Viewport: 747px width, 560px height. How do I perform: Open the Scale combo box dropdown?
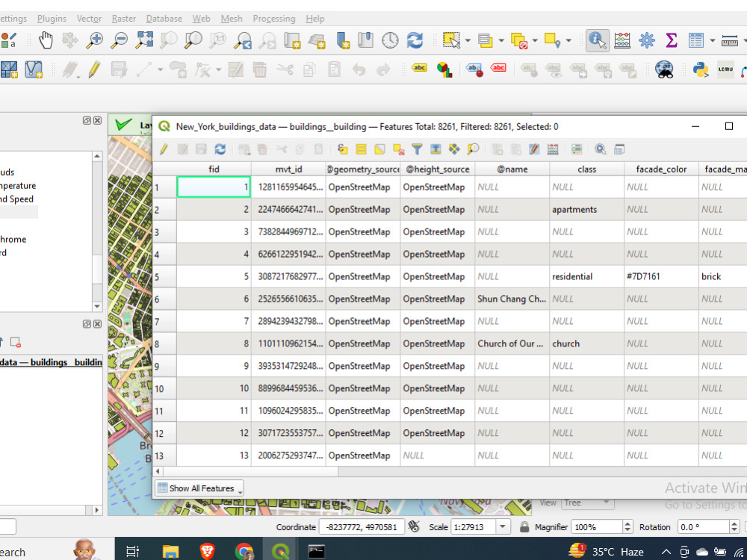(502, 526)
